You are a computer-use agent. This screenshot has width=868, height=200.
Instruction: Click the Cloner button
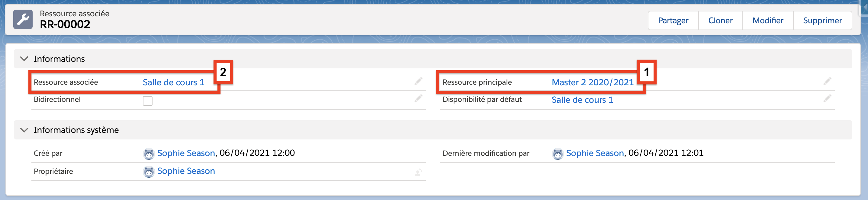tap(720, 20)
